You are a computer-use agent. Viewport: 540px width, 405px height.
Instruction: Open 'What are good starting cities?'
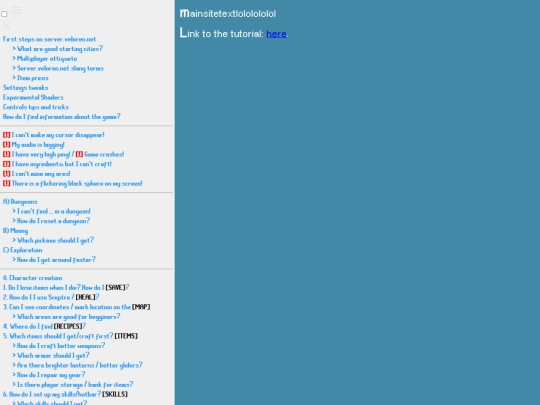click(x=58, y=49)
